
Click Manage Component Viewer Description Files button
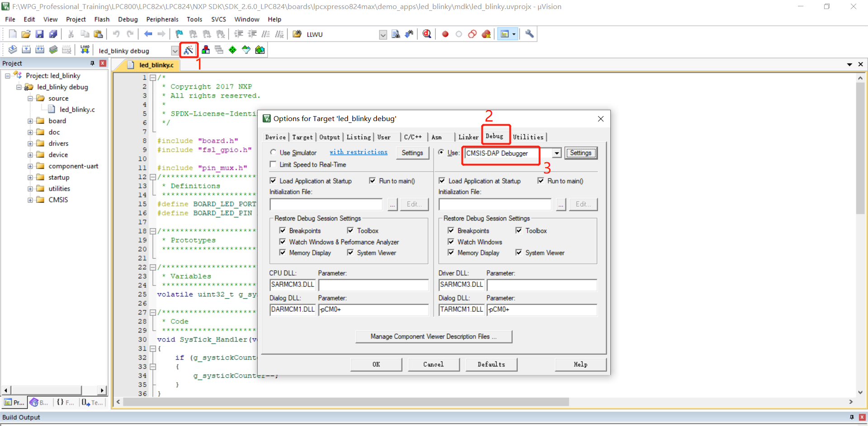tap(434, 337)
